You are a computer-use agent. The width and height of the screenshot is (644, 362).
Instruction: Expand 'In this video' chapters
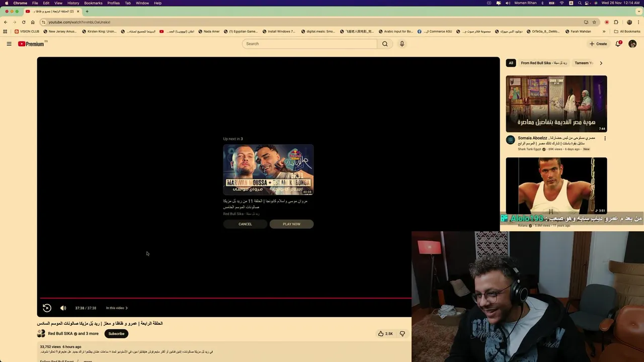point(117,308)
